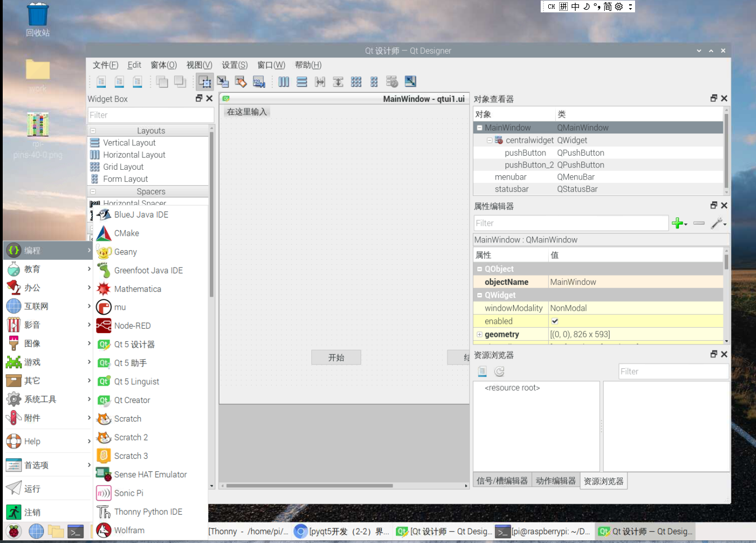756x543 pixels.
Task: Select the 回收站 desktop icon
Action: click(38, 20)
